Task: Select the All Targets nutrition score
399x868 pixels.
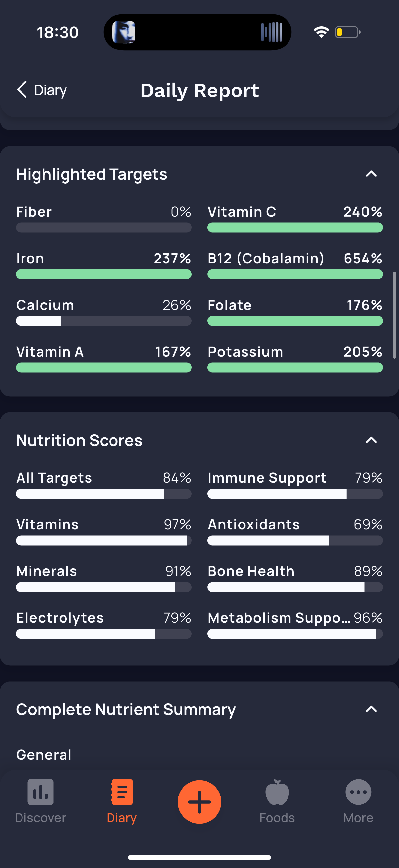Action: click(104, 485)
